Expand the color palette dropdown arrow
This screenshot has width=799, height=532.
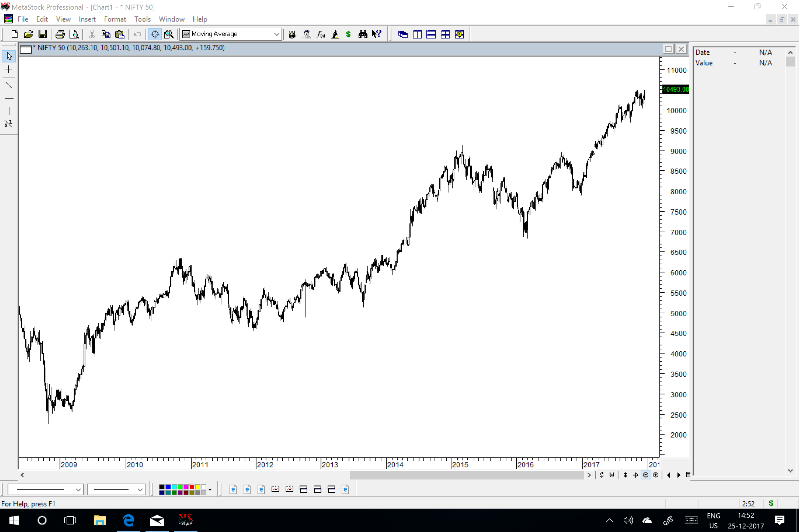coord(210,490)
